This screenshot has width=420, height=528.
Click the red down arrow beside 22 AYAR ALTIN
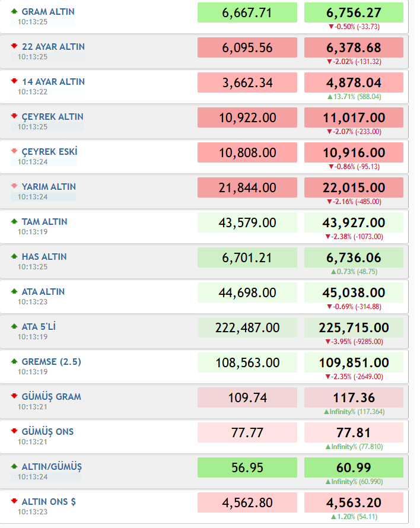pos(14,46)
